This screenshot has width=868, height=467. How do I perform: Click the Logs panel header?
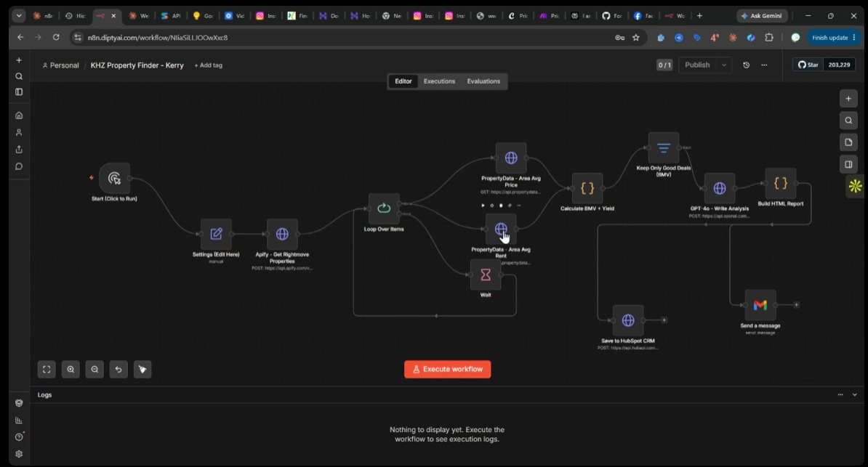(447, 394)
